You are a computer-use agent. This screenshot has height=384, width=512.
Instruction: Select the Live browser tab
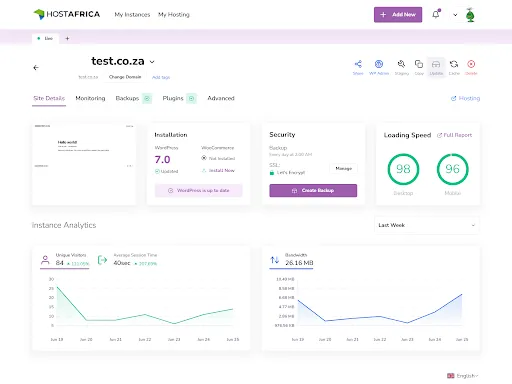click(46, 38)
